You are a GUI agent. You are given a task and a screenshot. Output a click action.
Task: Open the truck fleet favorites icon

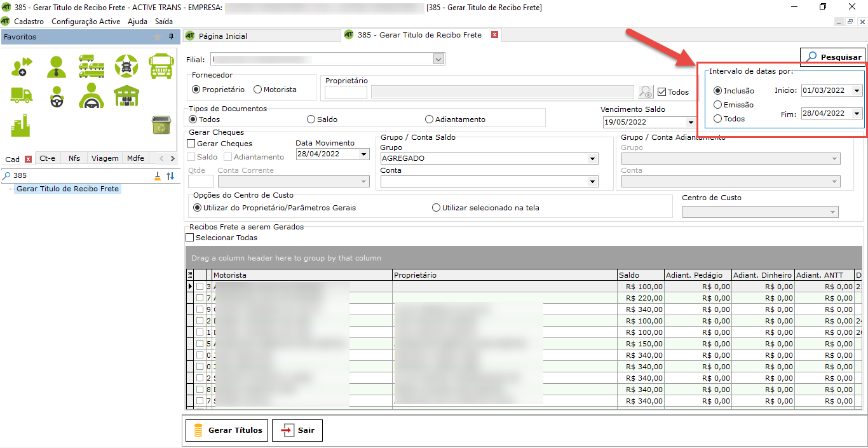click(x=92, y=65)
